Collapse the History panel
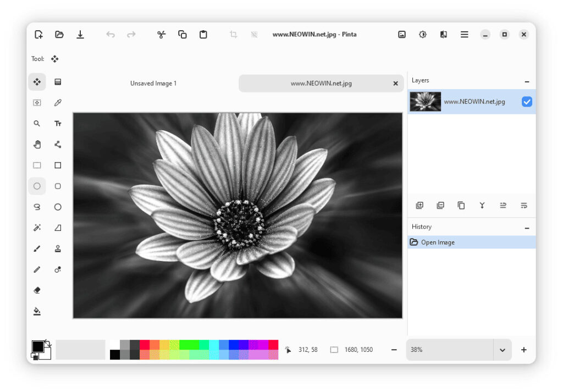 pos(527,228)
